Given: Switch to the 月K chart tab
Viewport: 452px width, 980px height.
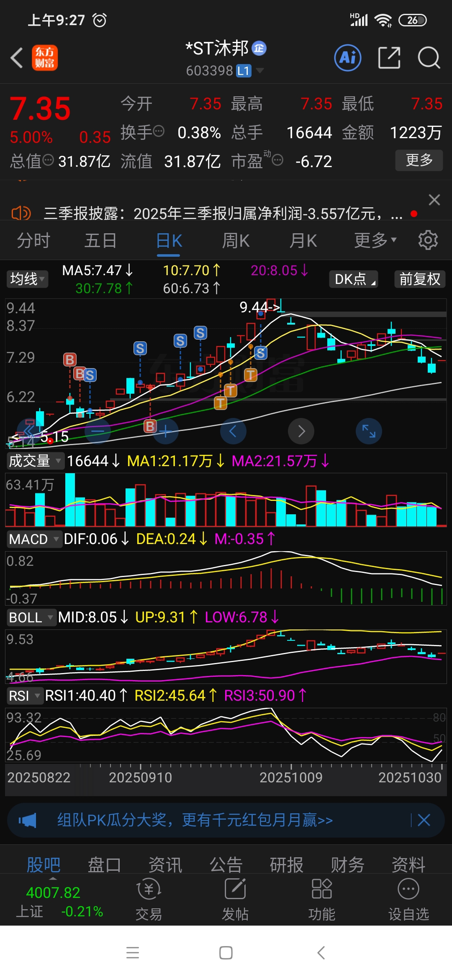Looking at the screenshot, I should pyautogui.click(x=303, y=241).
